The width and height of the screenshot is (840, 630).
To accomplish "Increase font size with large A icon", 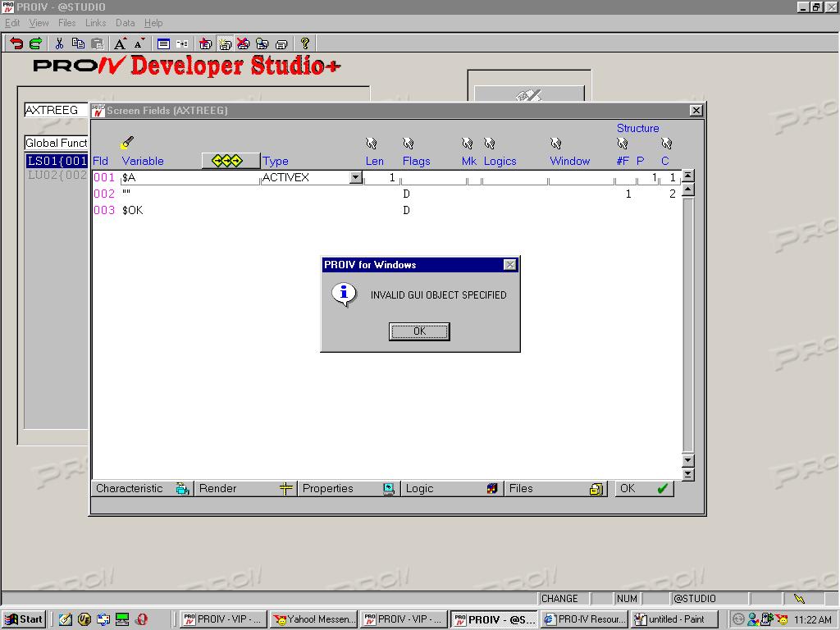I will click(121, 44).
